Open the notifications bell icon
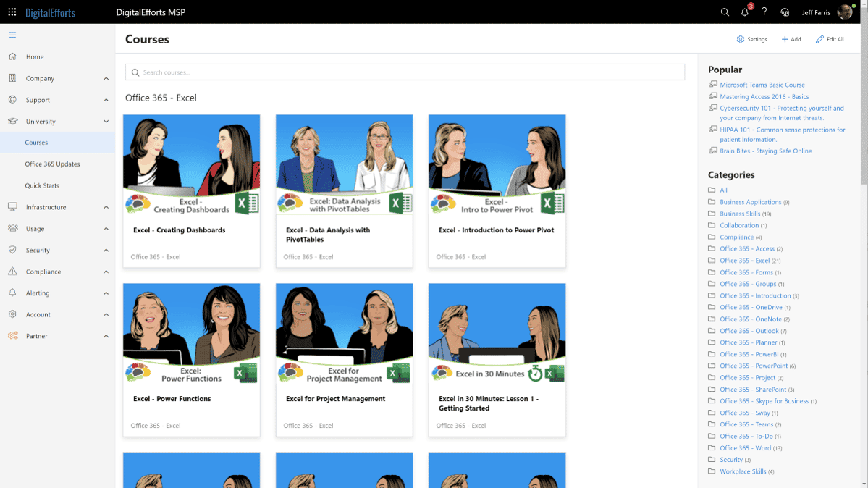The height and width of the screenshot is (488, 868). click(x=745, y=12)
